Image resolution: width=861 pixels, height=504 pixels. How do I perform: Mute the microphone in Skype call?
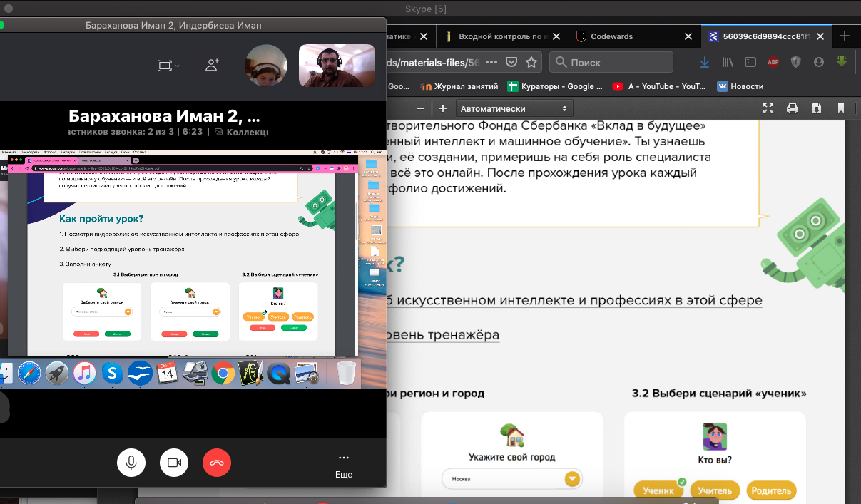pos(131,463)
